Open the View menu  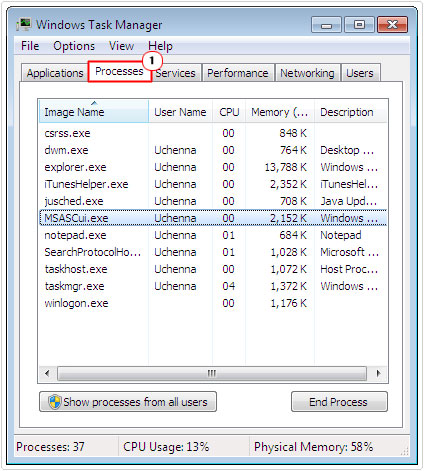point(121,46)
